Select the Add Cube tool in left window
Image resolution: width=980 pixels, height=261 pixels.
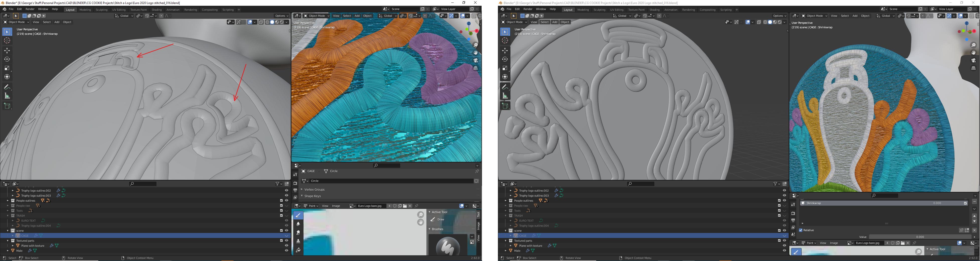coord(7,106)
